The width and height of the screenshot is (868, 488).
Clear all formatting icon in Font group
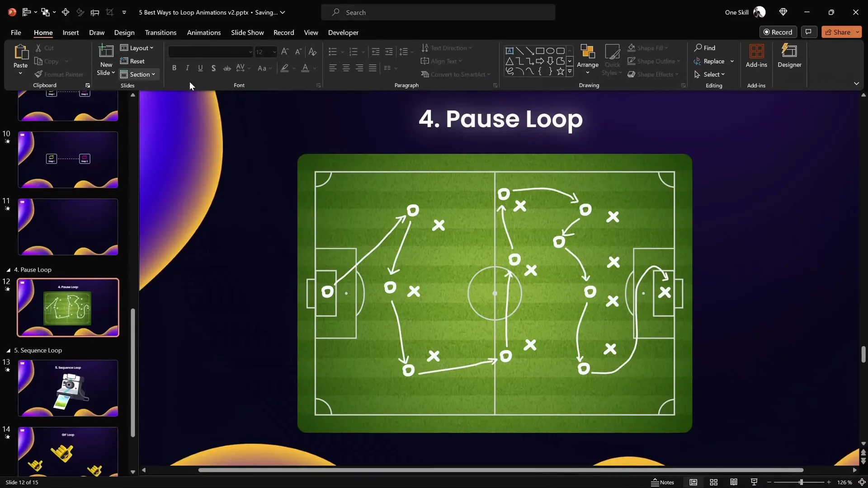[312, 52]
